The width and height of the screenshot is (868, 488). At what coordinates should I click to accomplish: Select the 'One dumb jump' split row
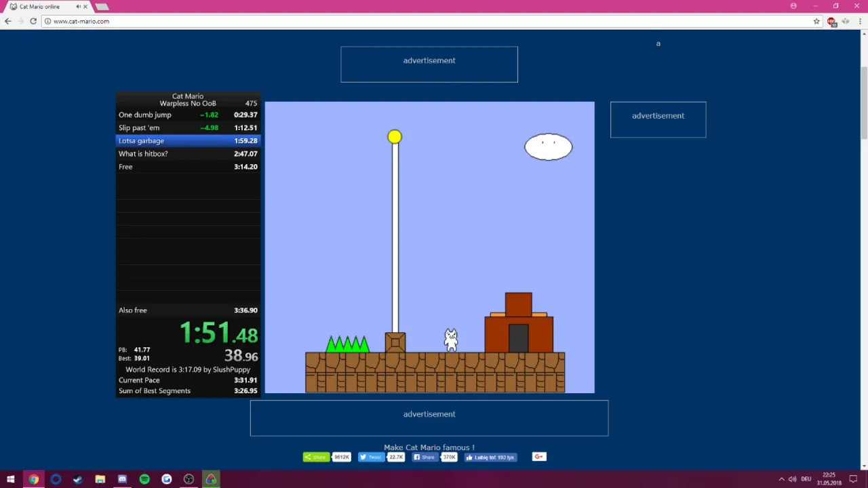pos(188,115)
